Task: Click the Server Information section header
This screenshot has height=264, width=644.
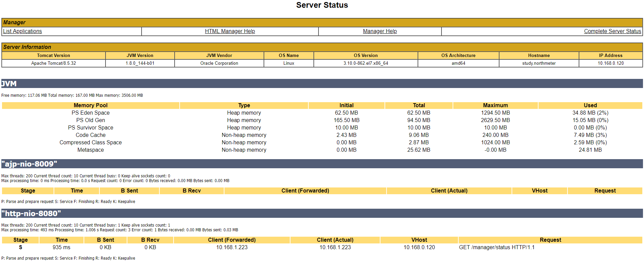Action: [x=27, y=47]
